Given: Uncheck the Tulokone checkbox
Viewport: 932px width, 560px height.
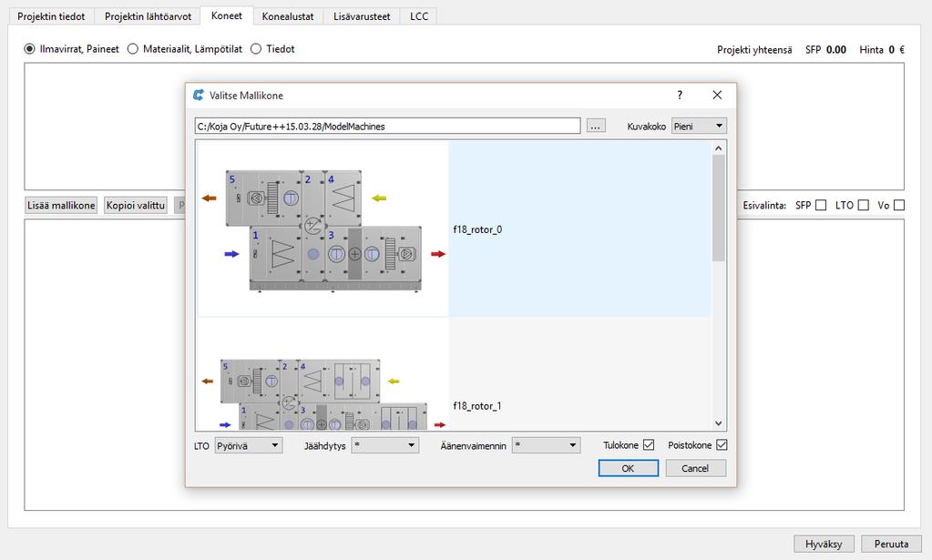Looking at the screenshot, I should pyautogui.click(x=649, y=444).
